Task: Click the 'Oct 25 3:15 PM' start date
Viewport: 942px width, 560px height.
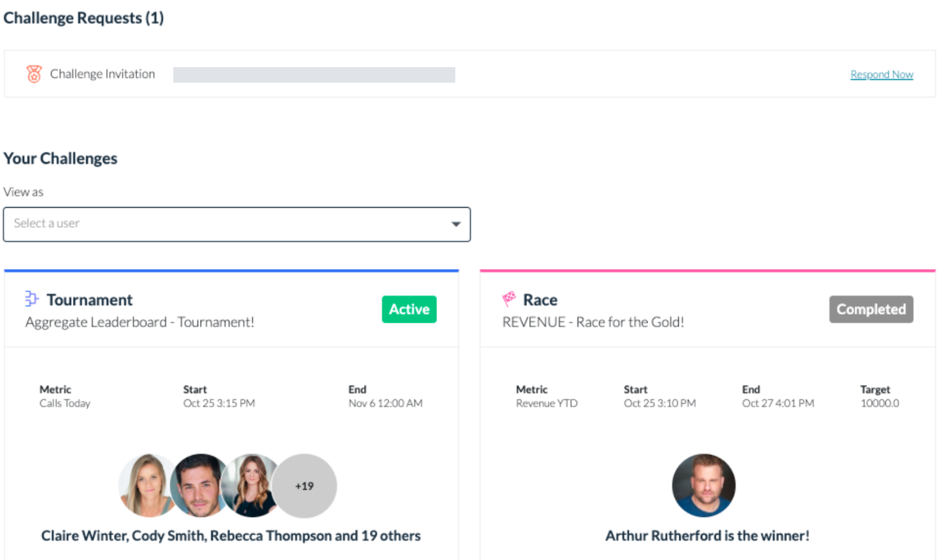Action: click(x=219, y=403)
